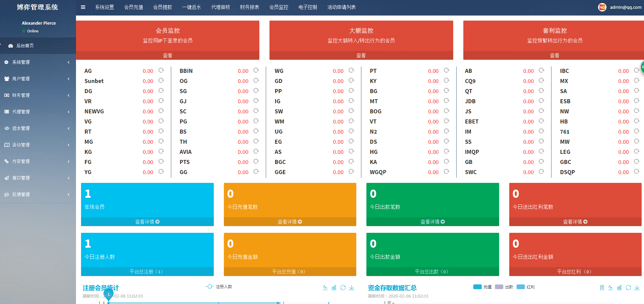Screen dimensions: 644x304
Task: Open 代理审核 in top navigation
Action: 221,7
